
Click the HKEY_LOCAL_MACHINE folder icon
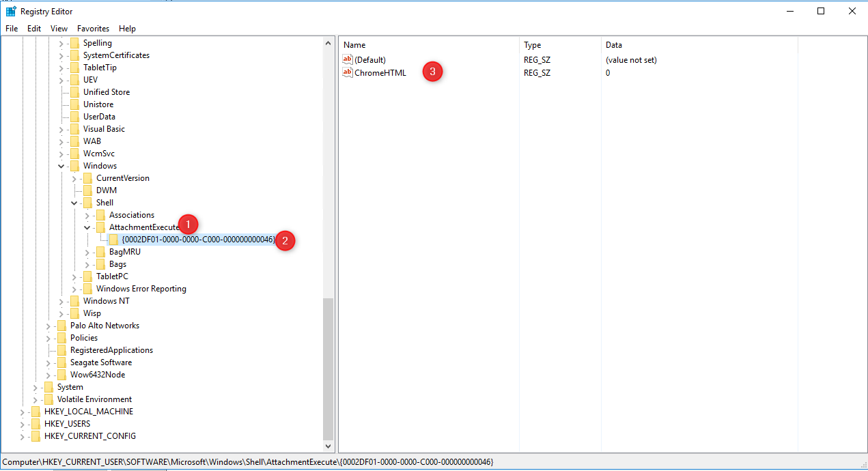(x=36, y=412)
